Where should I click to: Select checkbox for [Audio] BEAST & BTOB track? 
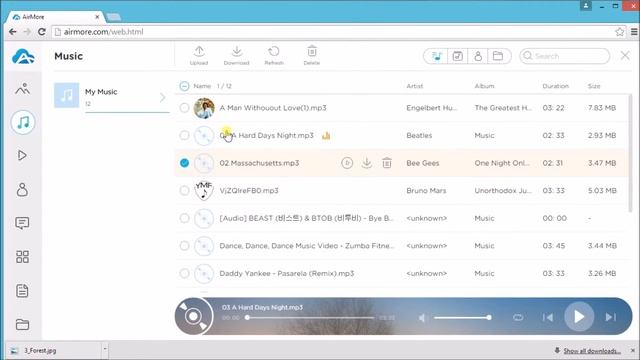pyautogui.click(x=184, y=218)
